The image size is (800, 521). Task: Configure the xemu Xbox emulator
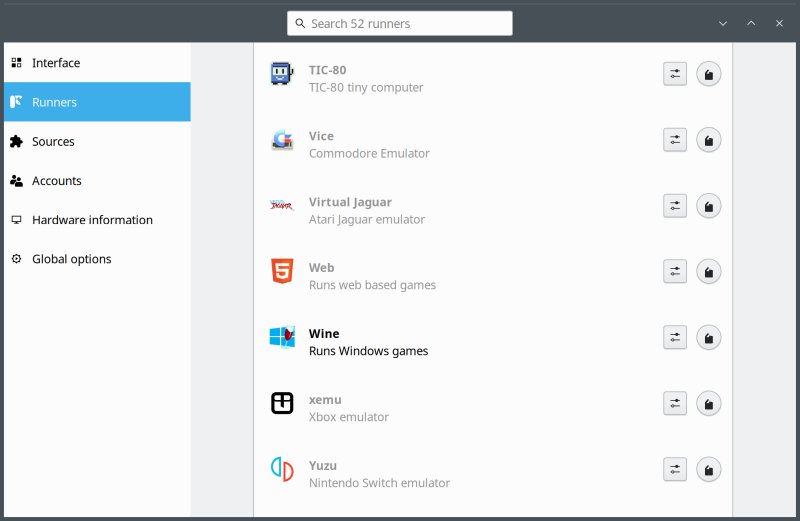[675, 404]
